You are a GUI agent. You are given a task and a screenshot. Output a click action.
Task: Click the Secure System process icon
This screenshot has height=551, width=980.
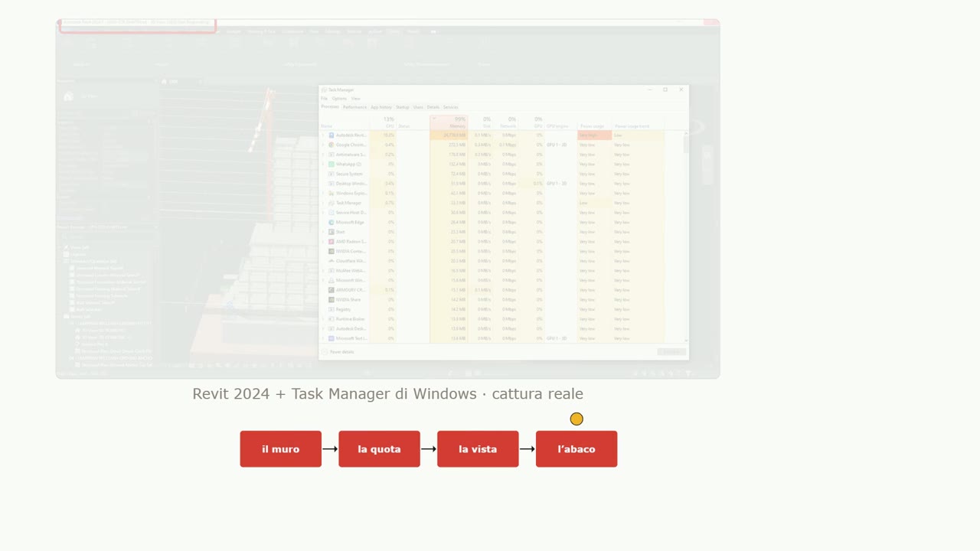coord(331,174)
